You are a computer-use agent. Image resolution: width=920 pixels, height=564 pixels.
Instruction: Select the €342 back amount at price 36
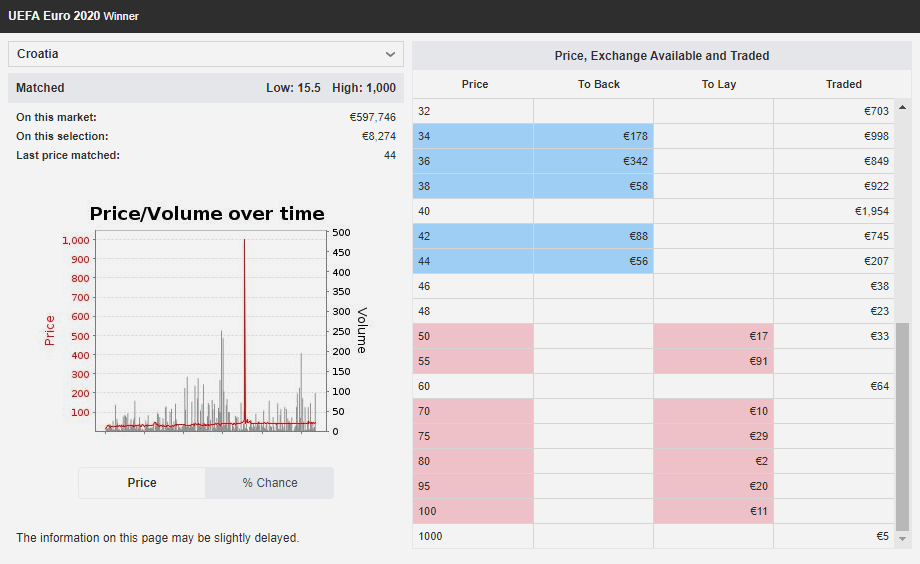click(593, 161)
